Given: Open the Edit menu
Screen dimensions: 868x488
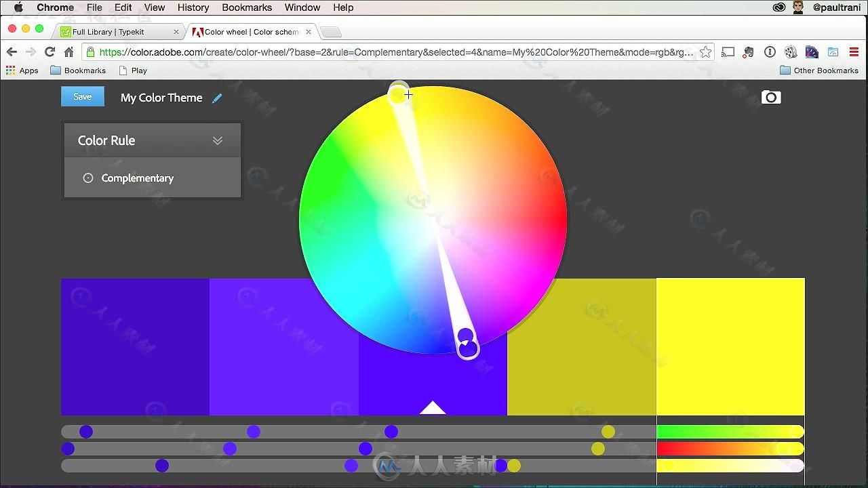Looking at the screenshot, I should [x=123, y=7].
